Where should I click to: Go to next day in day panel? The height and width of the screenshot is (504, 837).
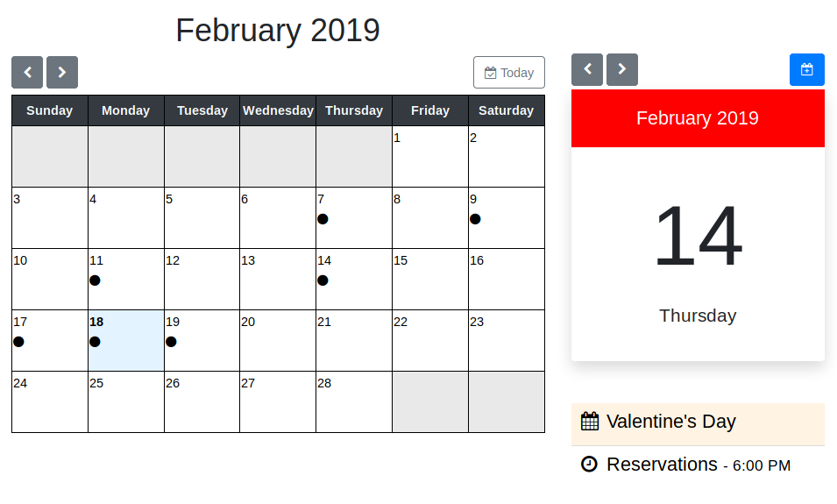click(622, 69)
